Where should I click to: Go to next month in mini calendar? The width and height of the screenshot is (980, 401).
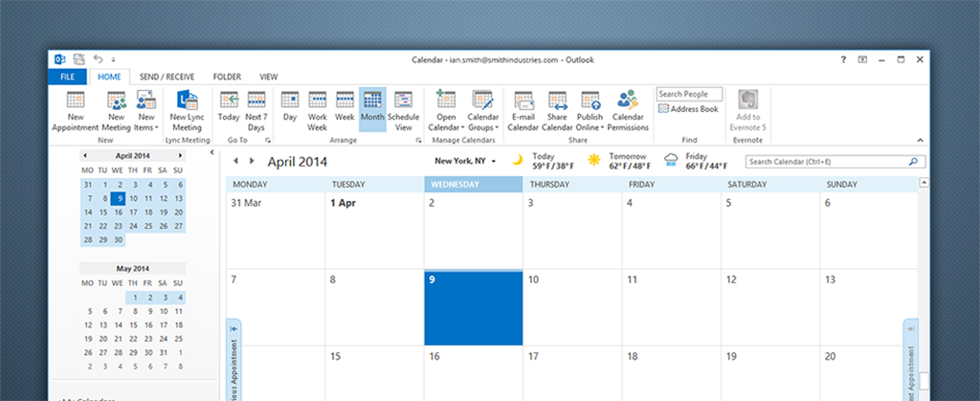[180, 156]
